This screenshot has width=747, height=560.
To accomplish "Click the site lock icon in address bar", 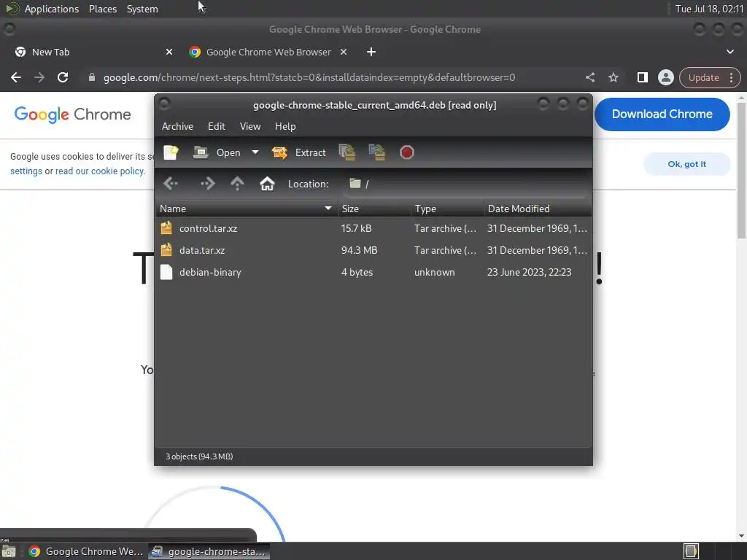I will click(91, 77).
